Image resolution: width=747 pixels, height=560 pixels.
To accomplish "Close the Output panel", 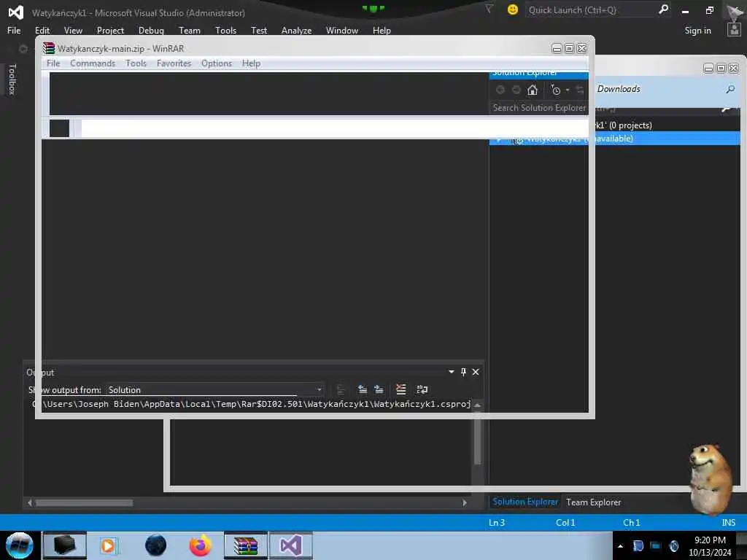I will tap(476, 372).
